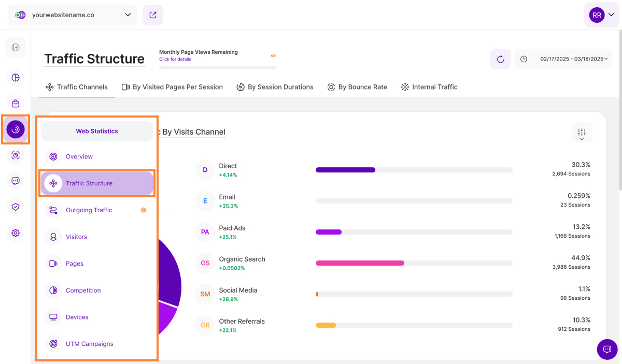Viewport: 622px width, 364px height.
Task: Go to UTM Campaigns in menu
Action: click(x=89, y=344)
